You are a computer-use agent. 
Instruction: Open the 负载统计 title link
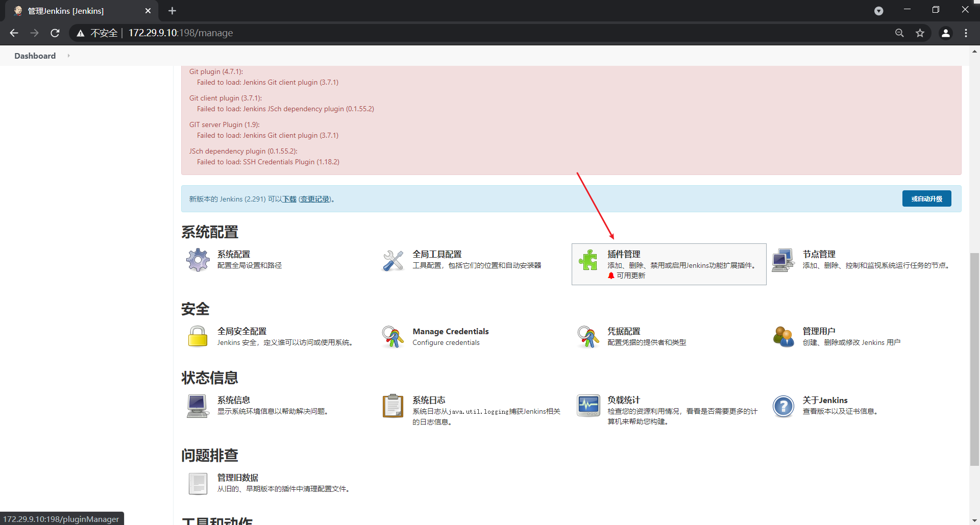click(x=624, y=400)
